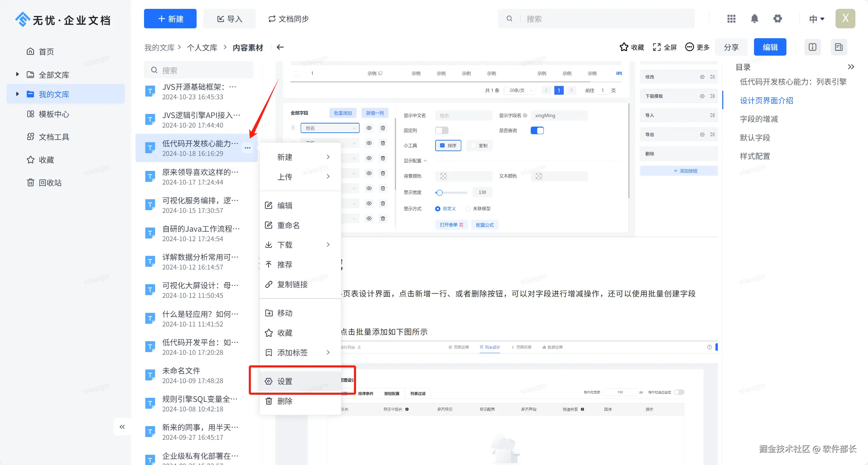Click the notification bell icon
868x465 pixels.
point(754,19)
